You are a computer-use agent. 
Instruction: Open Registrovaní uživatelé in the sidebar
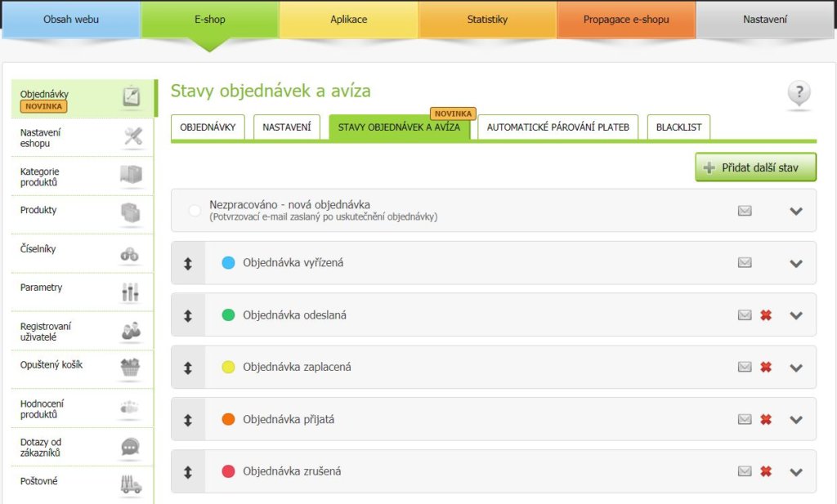(x=83, y=331)
